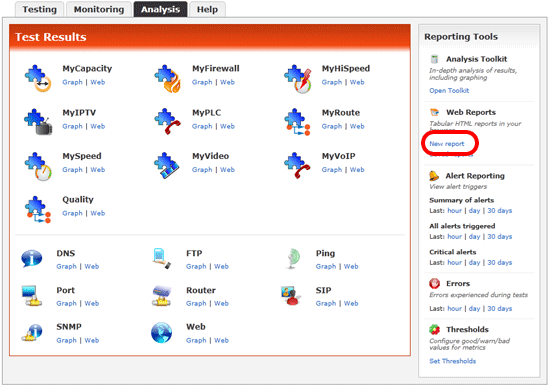Screen dimensions: 550x386
Task: Open the Graph link under MySpeed
Action: click(72, 169)
